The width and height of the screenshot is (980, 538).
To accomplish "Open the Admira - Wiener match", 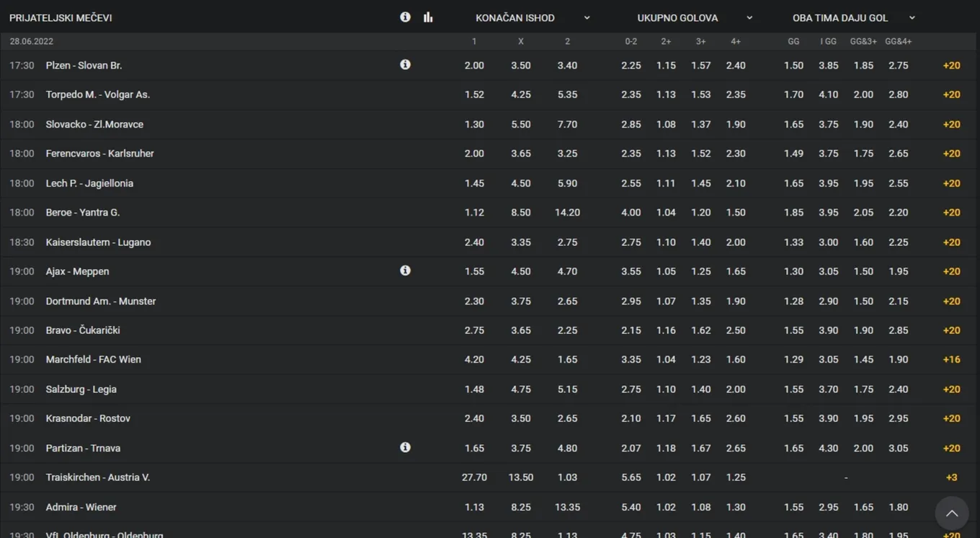I will pyautogui.click(x=81, y=507).
